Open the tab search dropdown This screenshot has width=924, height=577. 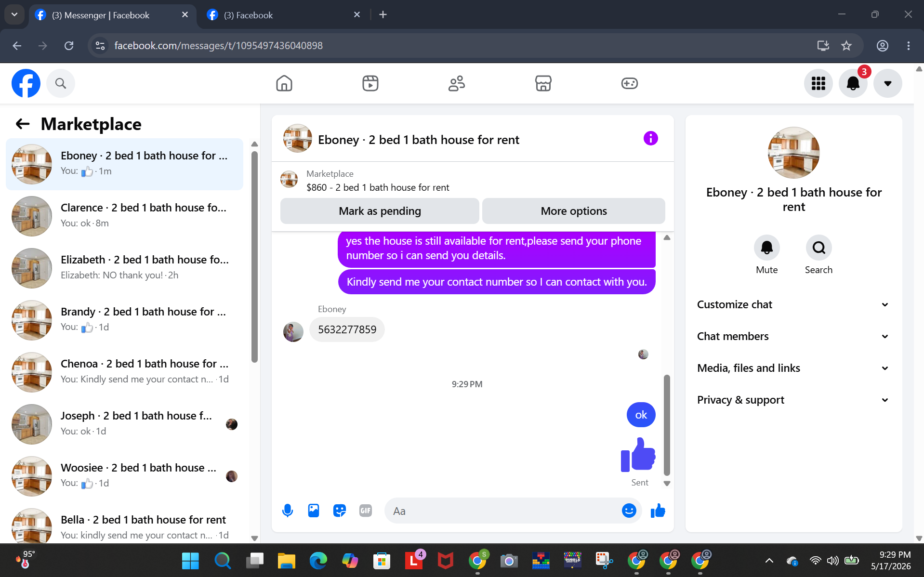pos(14,15)
